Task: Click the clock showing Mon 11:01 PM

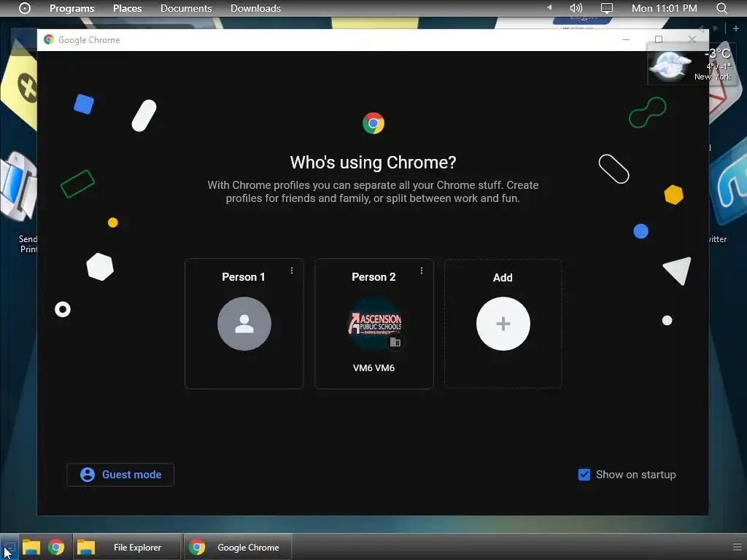Action: click(x=664, y=8)
